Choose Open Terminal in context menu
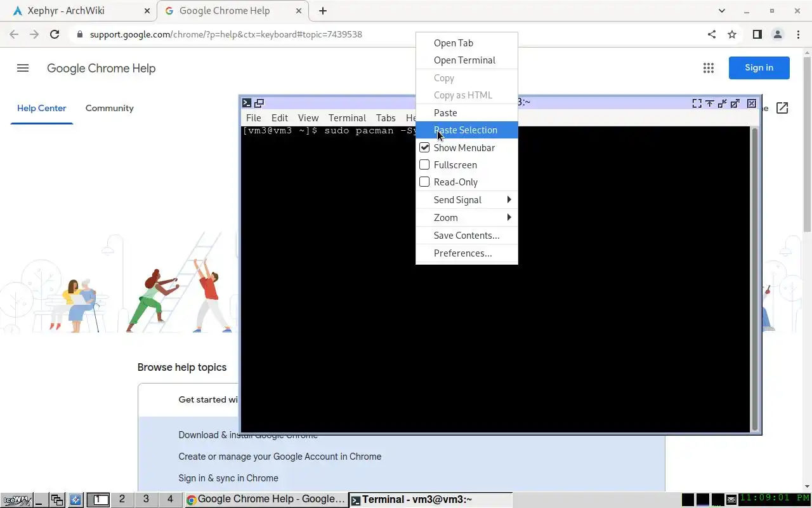The width and height of the screenshot is (812, 508). click(467, 60)
